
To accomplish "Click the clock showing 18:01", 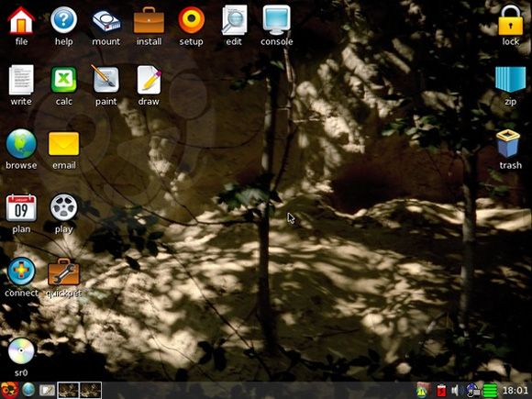I will (x=515, y=390).
